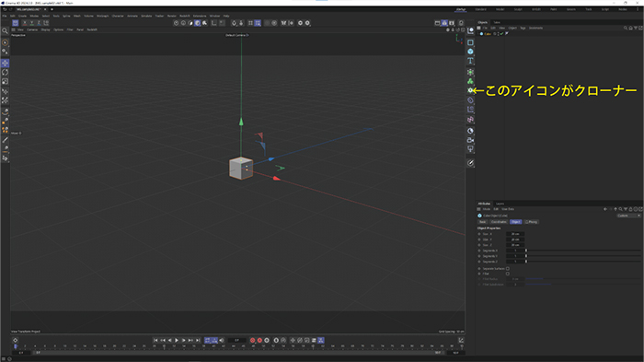Click the search icon in Objects manager

(x=626, y=28)
